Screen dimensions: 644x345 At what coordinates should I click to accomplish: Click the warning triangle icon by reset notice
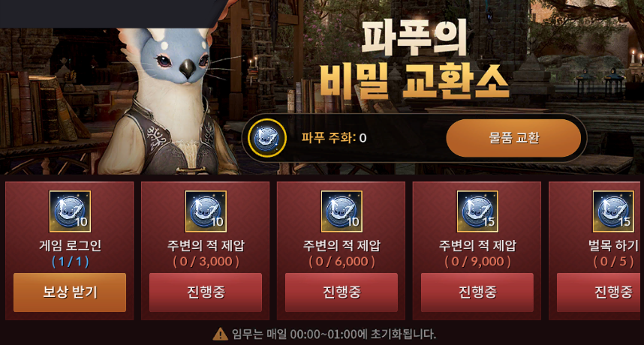pos(221,334)
